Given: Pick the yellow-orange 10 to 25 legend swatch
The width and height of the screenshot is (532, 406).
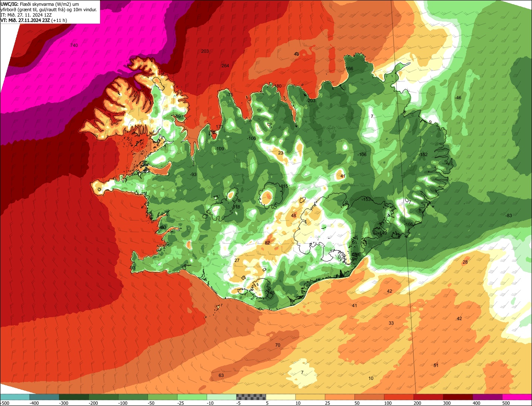Looking at the screenshot, I should (310, 397).
